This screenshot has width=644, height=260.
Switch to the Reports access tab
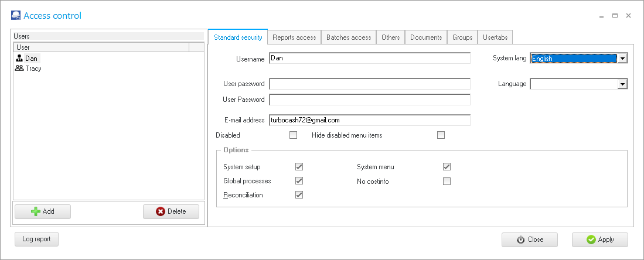click(295, 37)
